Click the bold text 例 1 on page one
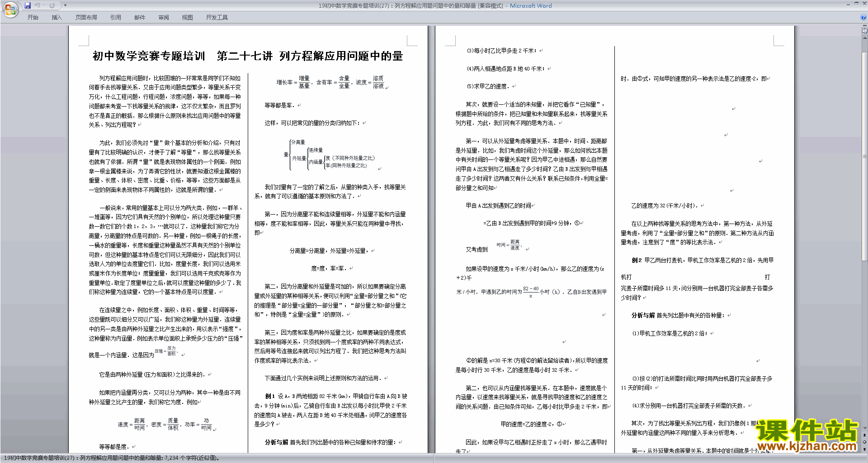The width and height of the screenshot is (868, 463). [x=270, y=396]
